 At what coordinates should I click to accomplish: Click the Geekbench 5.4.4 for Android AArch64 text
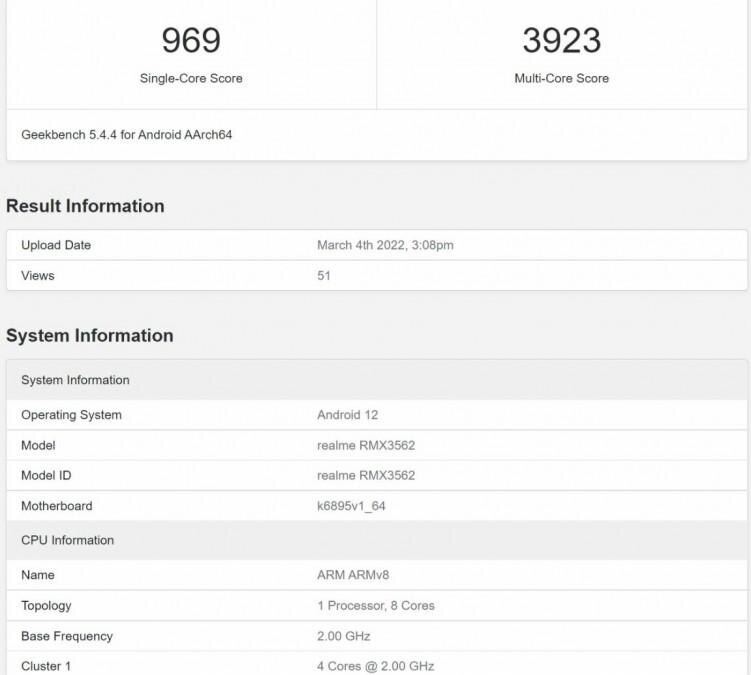pyautogui.click(x=127, y=134)
